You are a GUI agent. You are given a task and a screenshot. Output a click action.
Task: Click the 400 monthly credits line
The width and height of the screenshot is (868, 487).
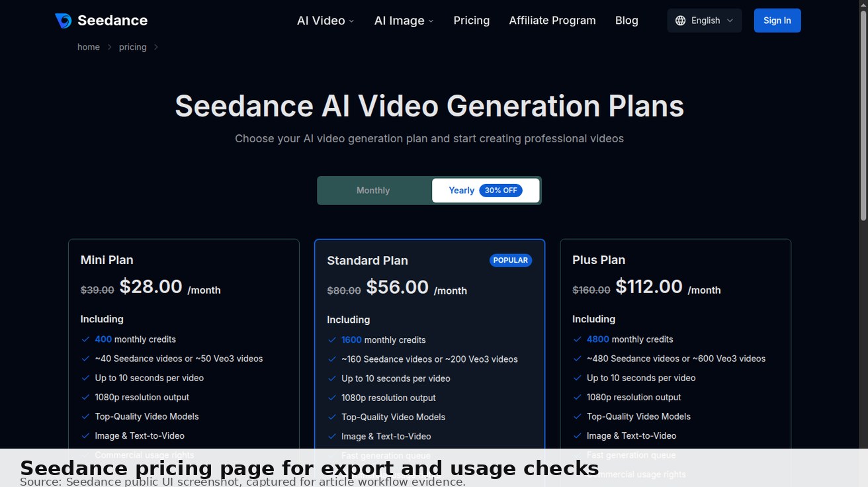[136, 339]
